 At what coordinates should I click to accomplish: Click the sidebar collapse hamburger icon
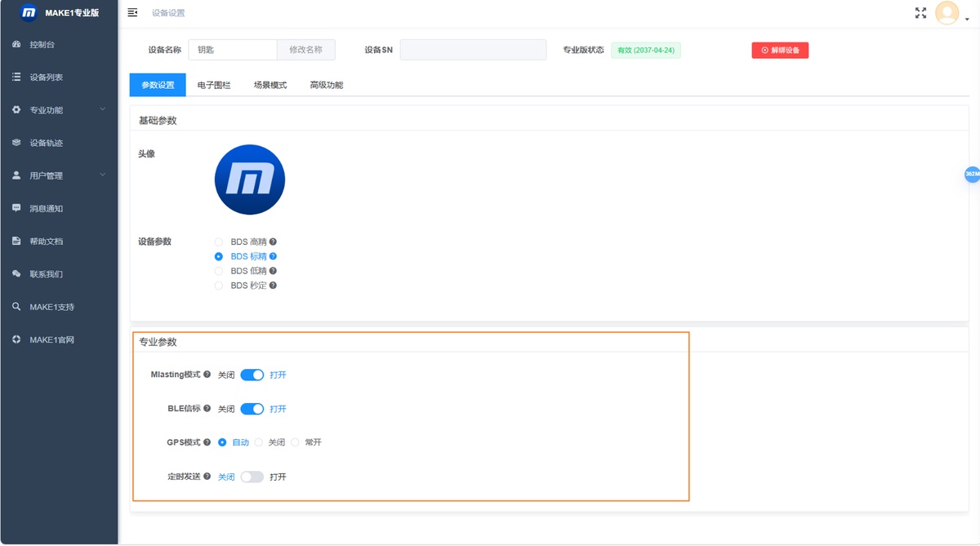(x=132, y=12)
